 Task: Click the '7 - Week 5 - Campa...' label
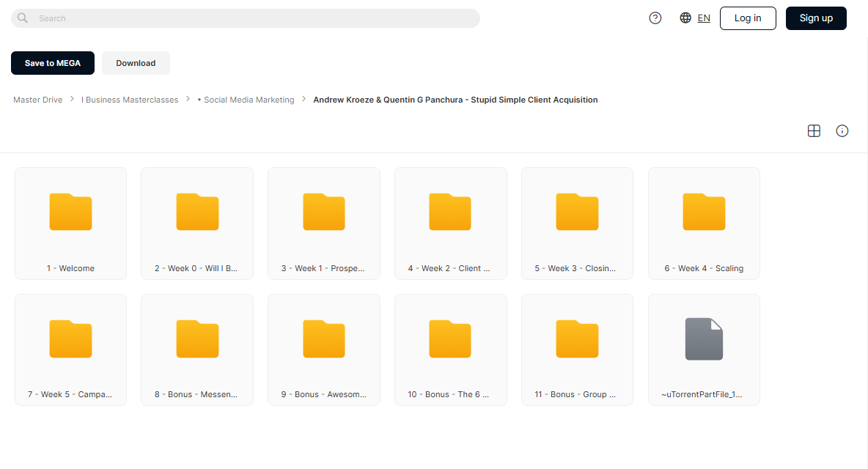pos(70,394)
